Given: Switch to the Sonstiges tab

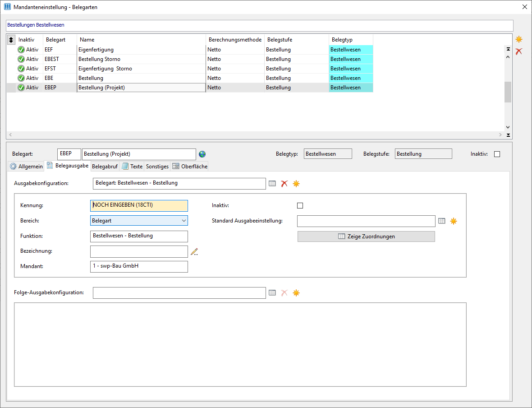Looking at the screenshot, I should [157, 167].
